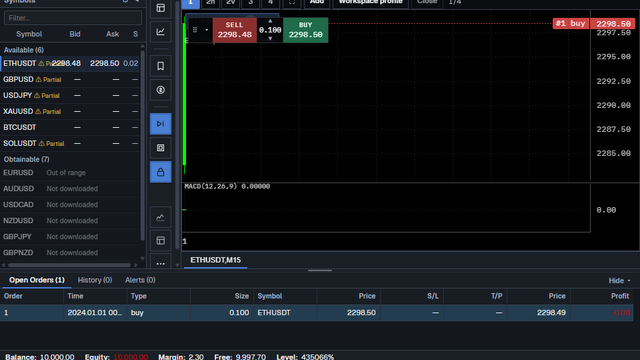Select the EURUSD Out of range row

click(x=70, y=173)
